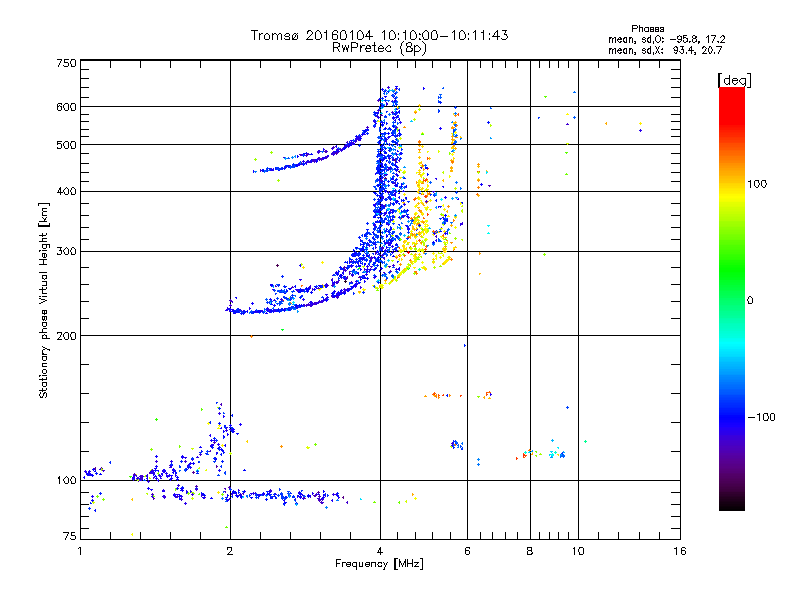Viewport: 800px width, 600px height.
Task: Click the x-axis tick label "8"
Action: [x=530, y=551]
